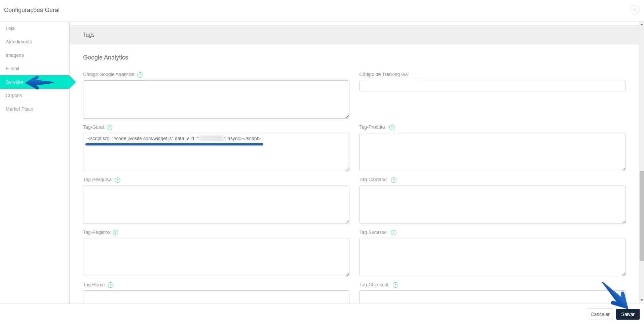Show help for Tag-Carrinho
This screenshot has height=324, width=644.
click(x=393, y=180)
